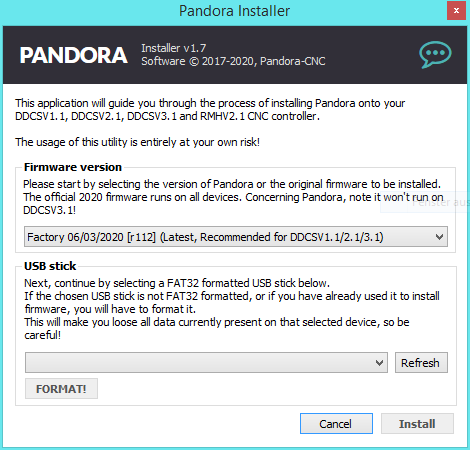Click the PANDORA logo in header
The image size is (470, 450).
click(73, 55)
